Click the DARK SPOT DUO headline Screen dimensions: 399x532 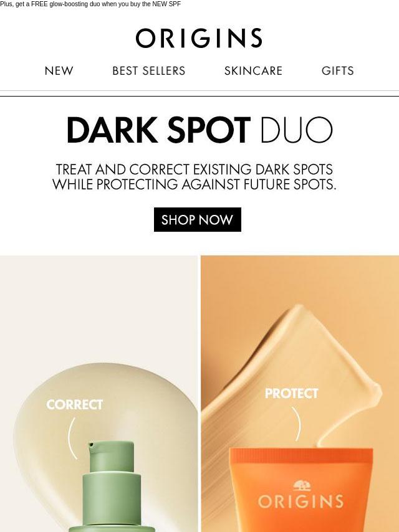[x=199, y=130]
